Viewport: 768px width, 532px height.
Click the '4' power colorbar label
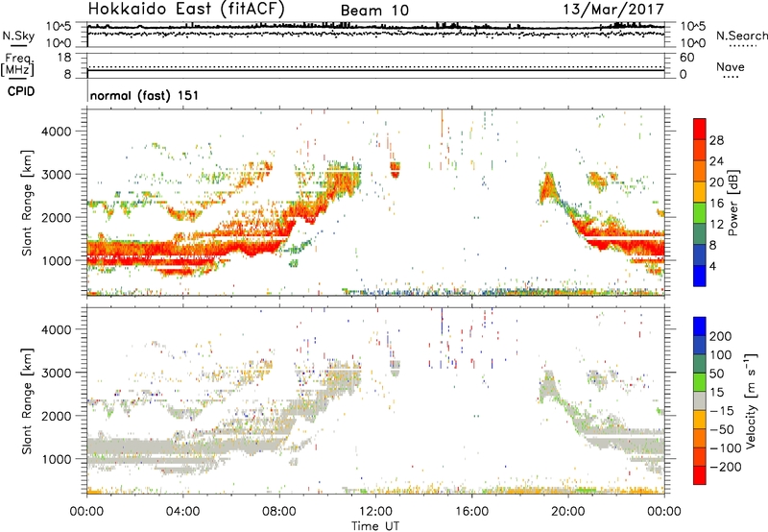tap(713, 266)
